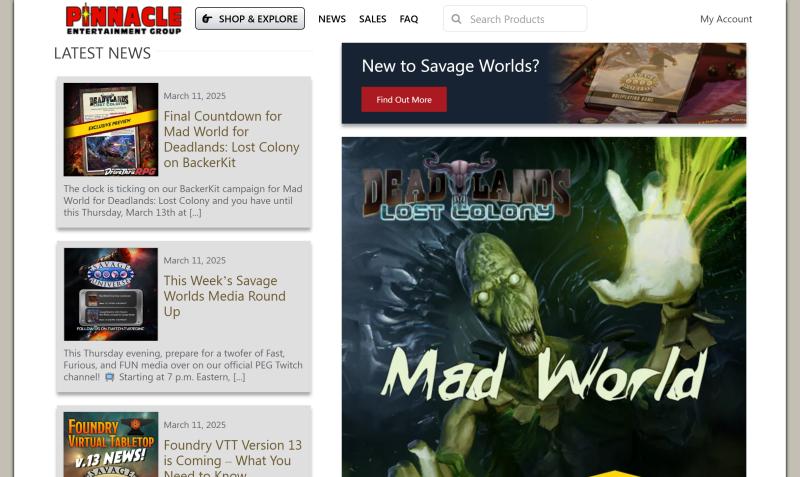Screen dimensions: 800x477
Task: Open This Week's Savage Worlds Media Round Up
Action: pos(224,296)
